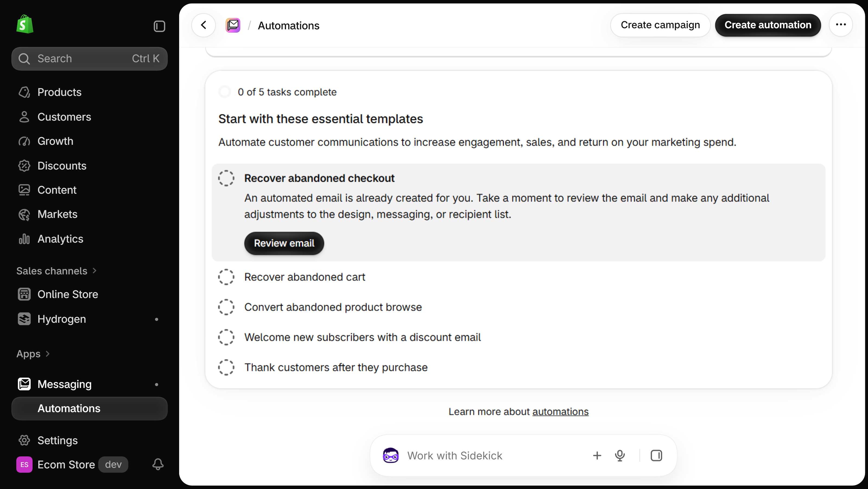
Task: Click the Online Store storefront icon
Action: click(x=24, y=294)
